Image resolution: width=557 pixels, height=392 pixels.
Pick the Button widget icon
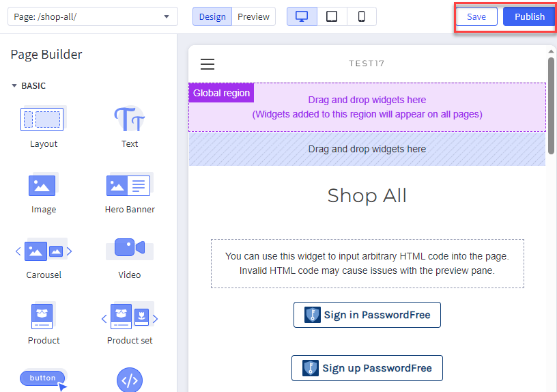click(44, 378)
